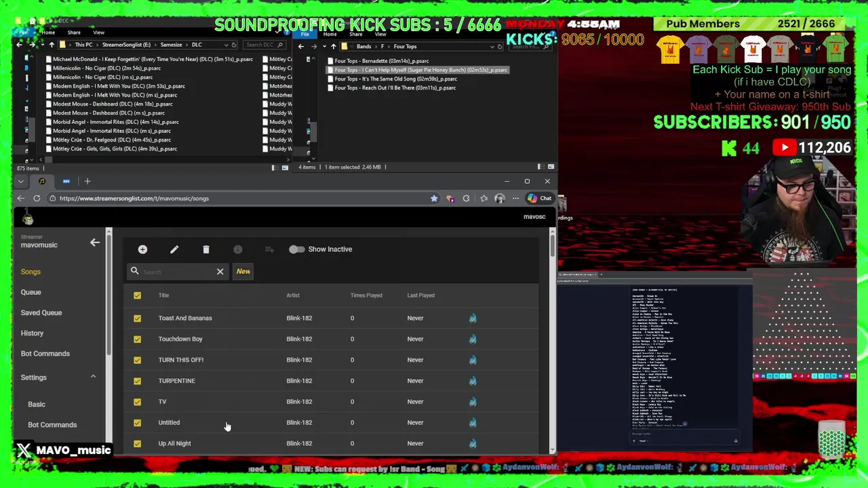Open the browser tab list dropdown arrow
This screenshot has width=868, height=488.
(20, 181)
